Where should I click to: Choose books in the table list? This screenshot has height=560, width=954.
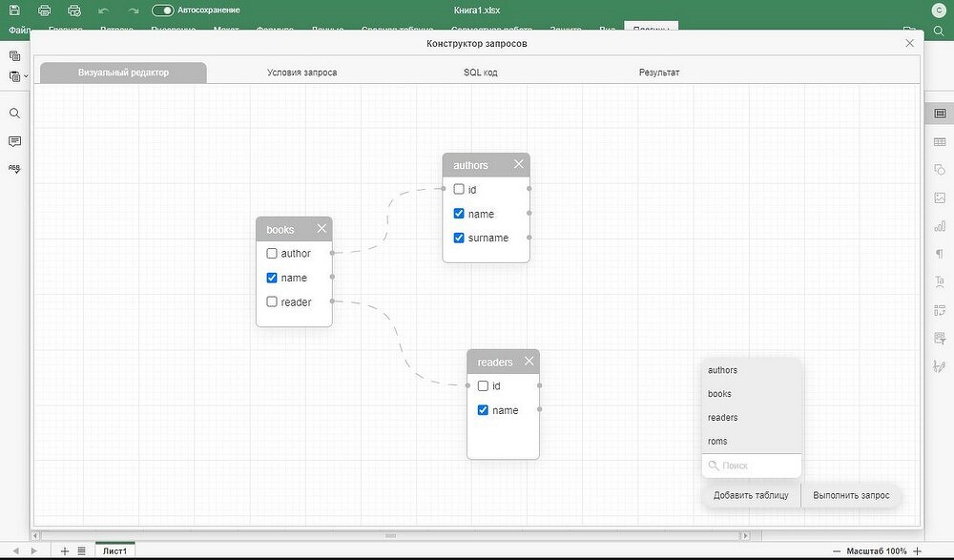720,393
